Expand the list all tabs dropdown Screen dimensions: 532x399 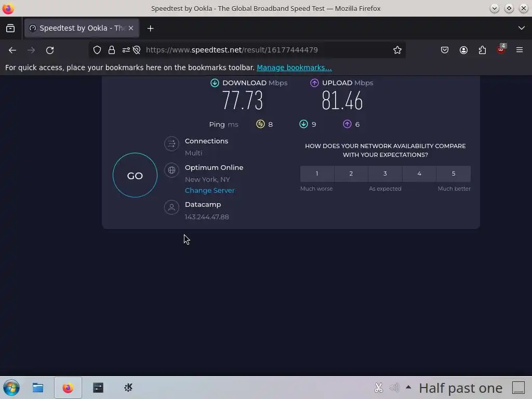coord(522,28)
